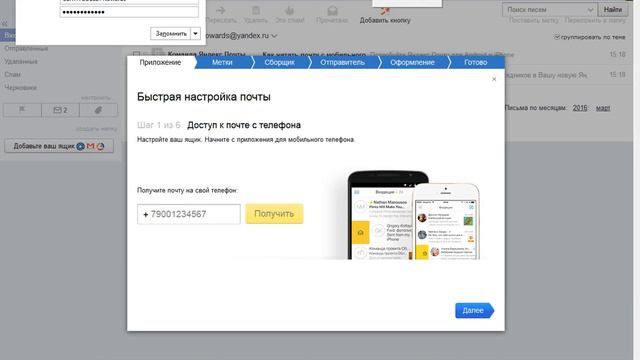
Task: Go to the 'Метки' wizard step
Action: 222,62
